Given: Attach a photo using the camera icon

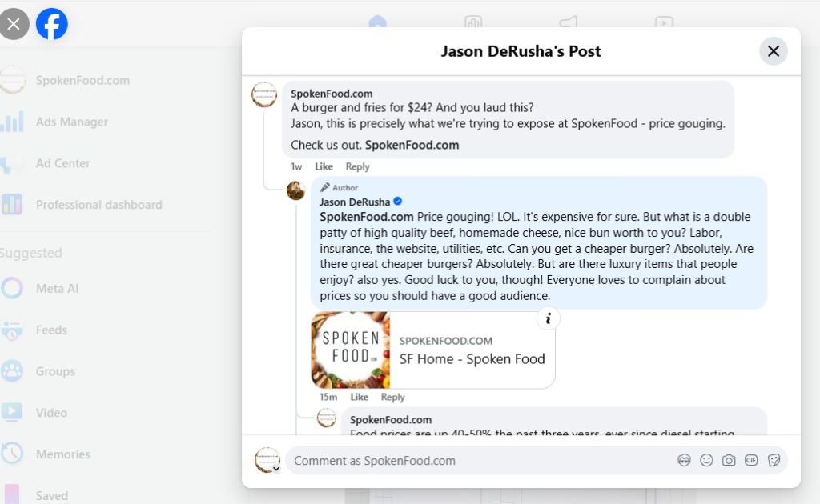Looking at the screenshot, I should click(729, 460).
